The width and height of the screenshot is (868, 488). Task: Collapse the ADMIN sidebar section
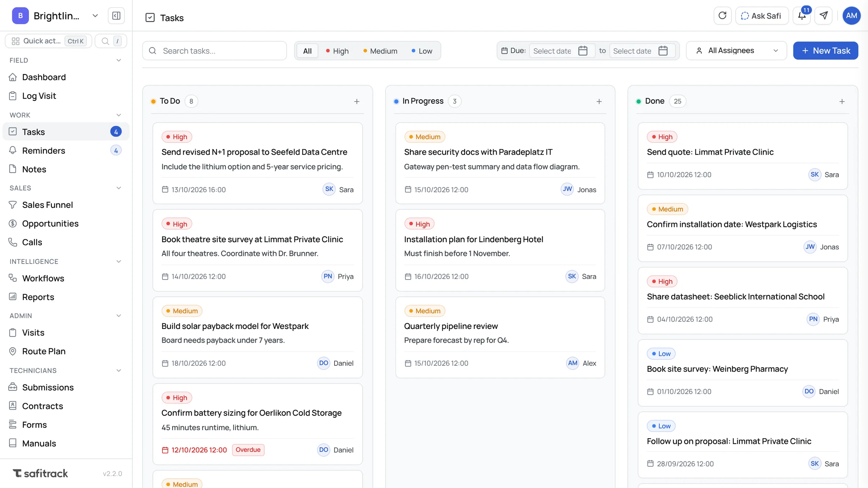118,316
